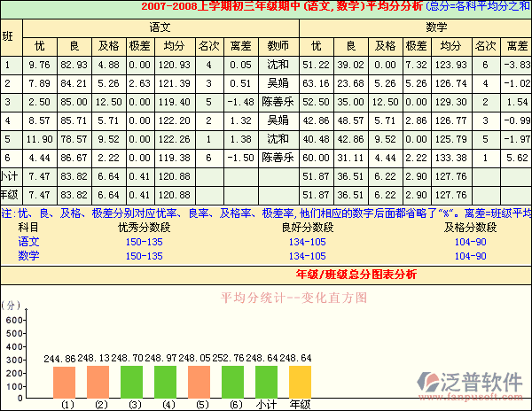
Task: Click 年级 语文 均分 120.88
Action: click(x=175, y=195)
